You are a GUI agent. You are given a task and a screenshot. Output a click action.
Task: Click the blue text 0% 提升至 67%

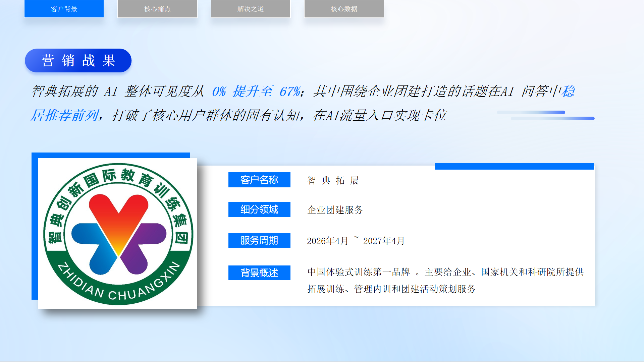click(x=257, y=92)
